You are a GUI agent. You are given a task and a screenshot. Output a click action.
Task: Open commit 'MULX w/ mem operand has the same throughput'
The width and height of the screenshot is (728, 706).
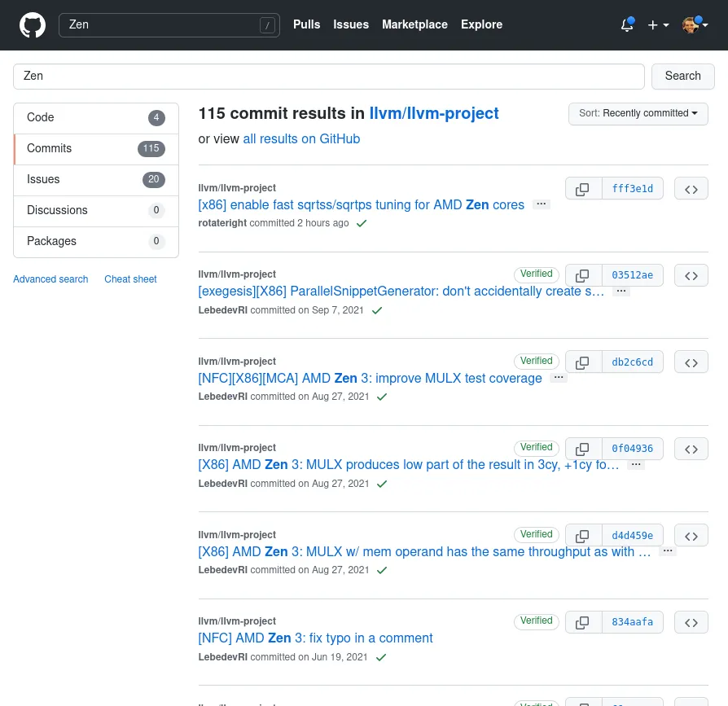[x=424, y=551]
